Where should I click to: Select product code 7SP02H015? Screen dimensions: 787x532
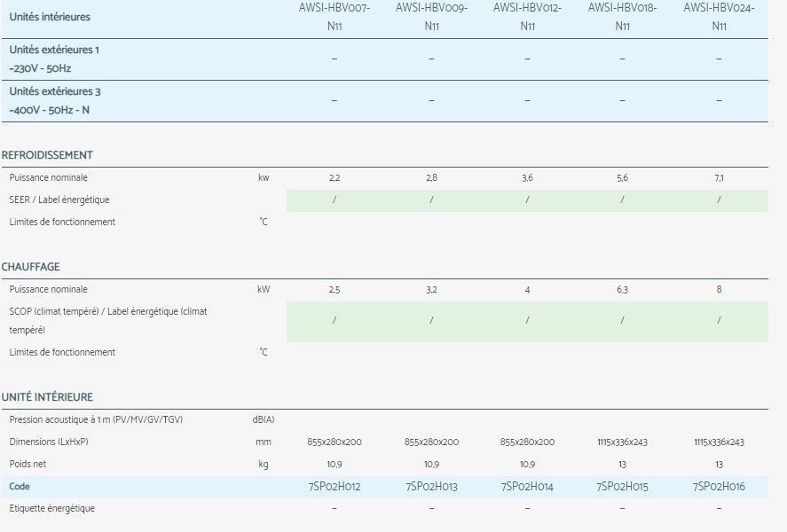coord(622,487)
